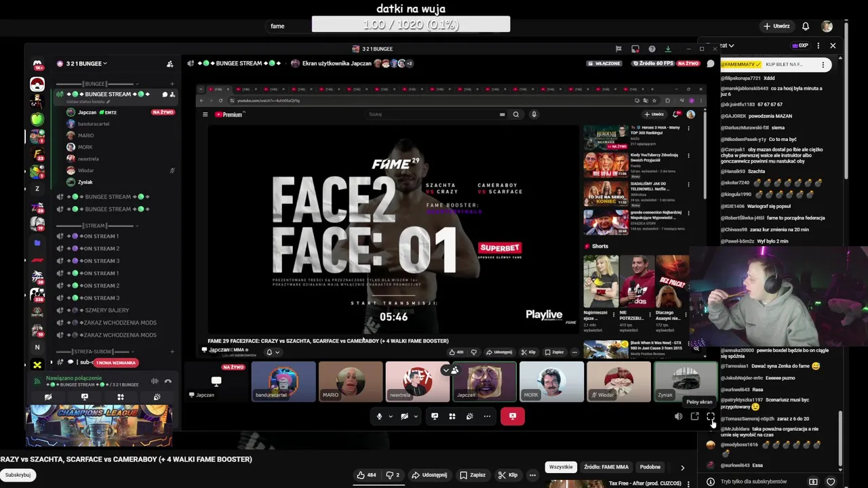The height and width of the screenshot is (488, 868).
Task: Open YouTube notifications bell
Action: [x=806, y=26]
